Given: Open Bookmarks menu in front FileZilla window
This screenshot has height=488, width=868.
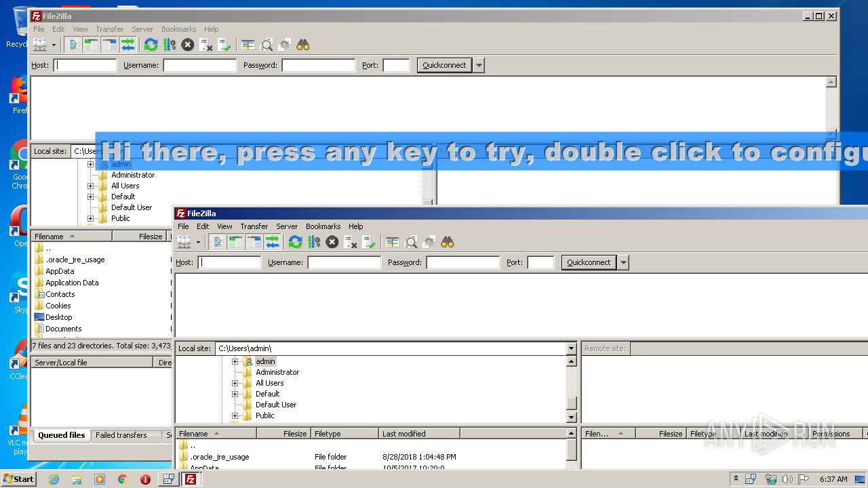Looking at the screenshot, I should coord(323,226).
